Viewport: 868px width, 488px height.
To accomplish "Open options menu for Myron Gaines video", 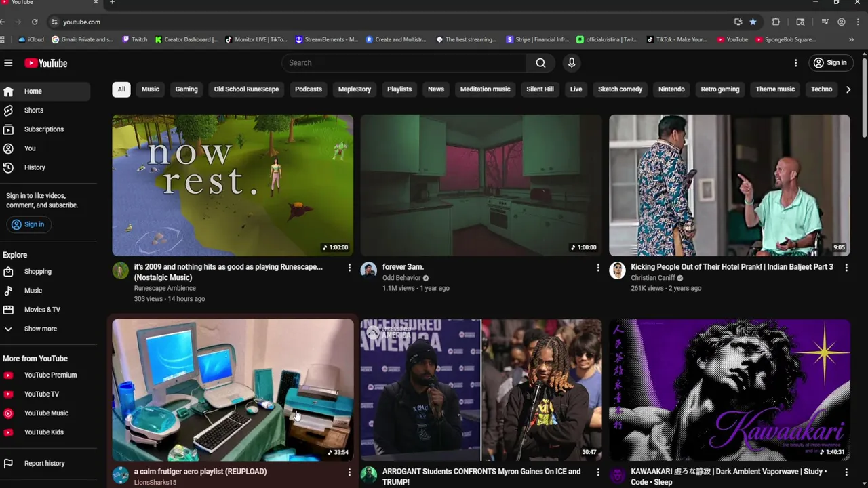I will pyautogui.click(x=597, y=472).
